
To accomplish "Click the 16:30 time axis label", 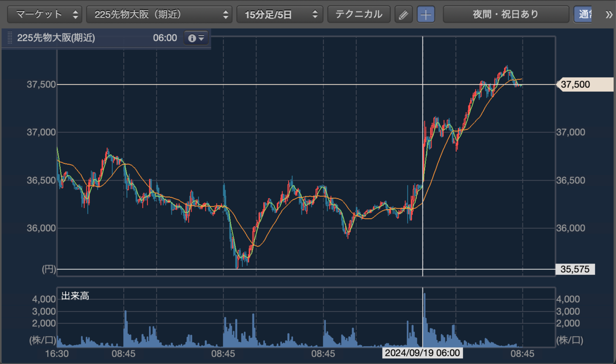I will click(x=57, y=353).
